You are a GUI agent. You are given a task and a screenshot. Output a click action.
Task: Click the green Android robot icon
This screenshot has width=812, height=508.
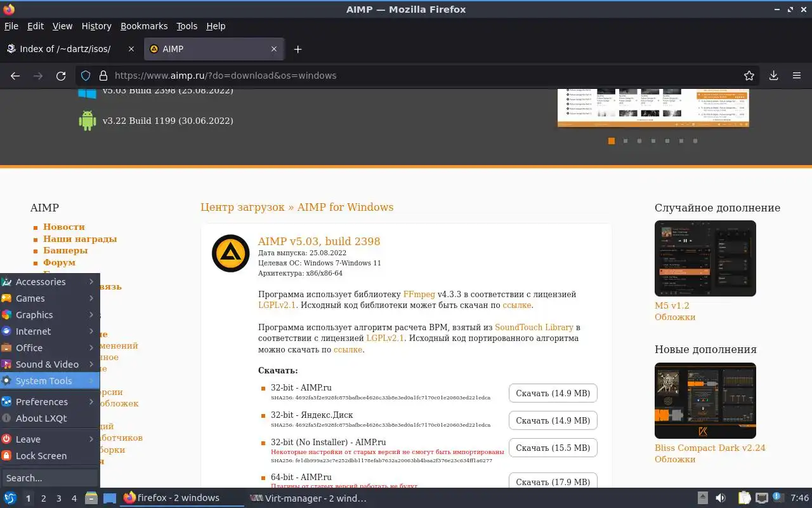pos(87,121)
